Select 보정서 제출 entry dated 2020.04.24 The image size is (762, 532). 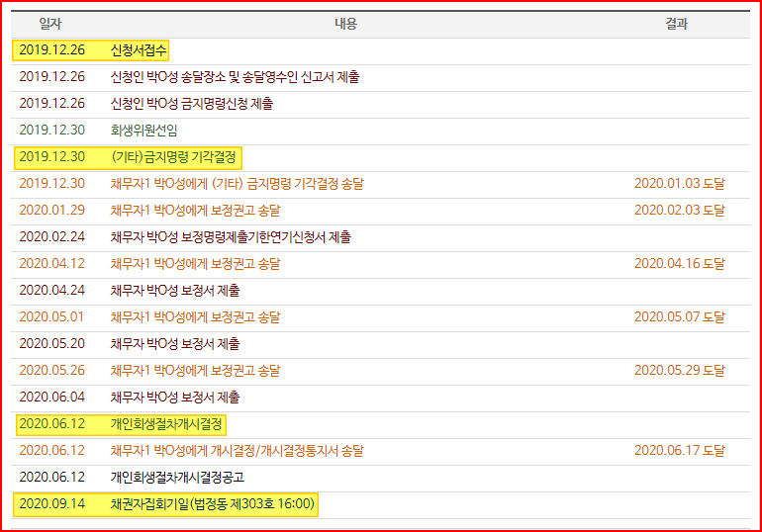(175, 291)
